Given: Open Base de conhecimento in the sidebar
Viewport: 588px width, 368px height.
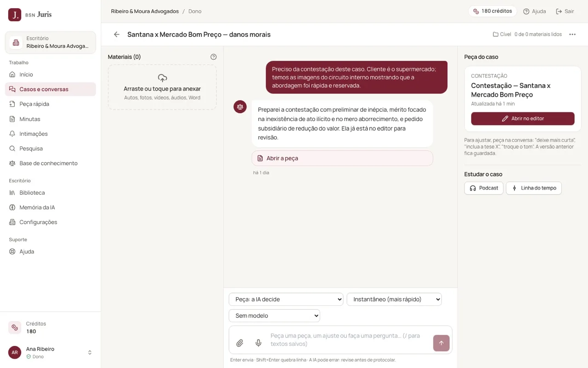Looking at the screenshot, I should pyautogui.click(x=51, y=163).
